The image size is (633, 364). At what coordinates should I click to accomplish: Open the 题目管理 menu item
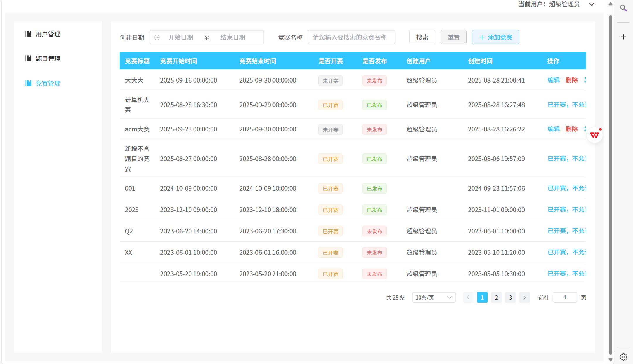click(x=48, y=59)
